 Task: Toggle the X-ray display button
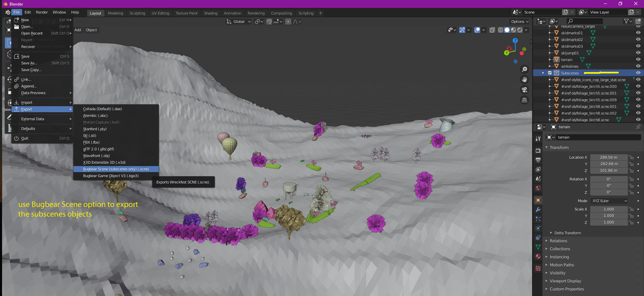point(492,30)
